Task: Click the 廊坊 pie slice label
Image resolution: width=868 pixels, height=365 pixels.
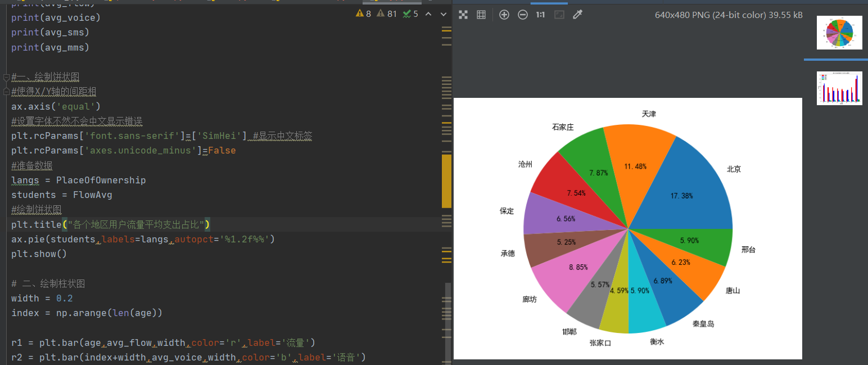Action: coord(530,299)
